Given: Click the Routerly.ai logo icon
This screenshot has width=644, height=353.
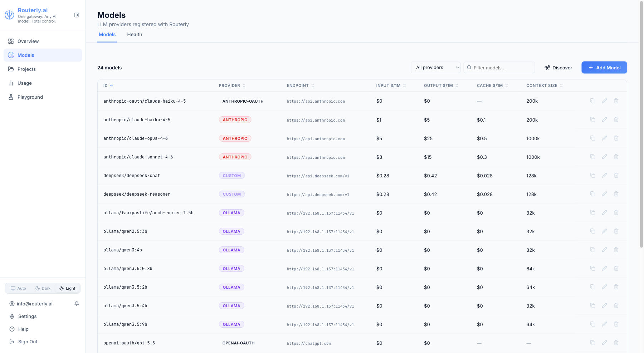Looking at the screenshot, I should (x=9, y=15).
